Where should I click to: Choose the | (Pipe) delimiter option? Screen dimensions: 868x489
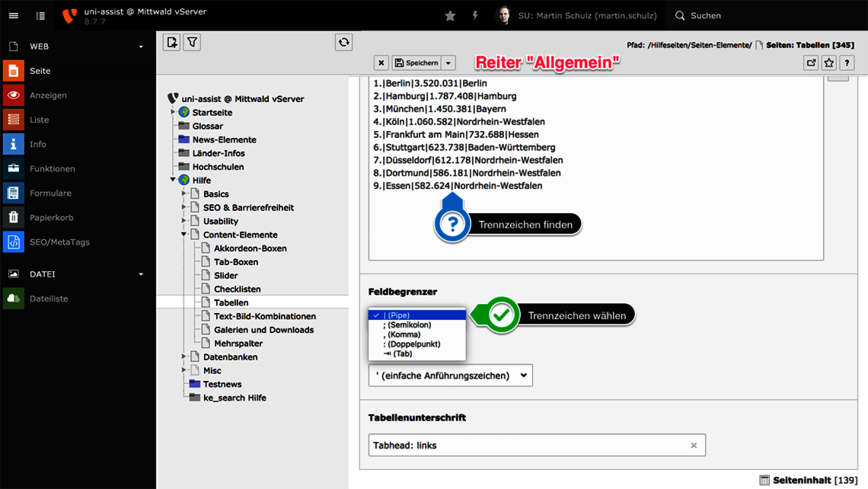click(417, 315)
